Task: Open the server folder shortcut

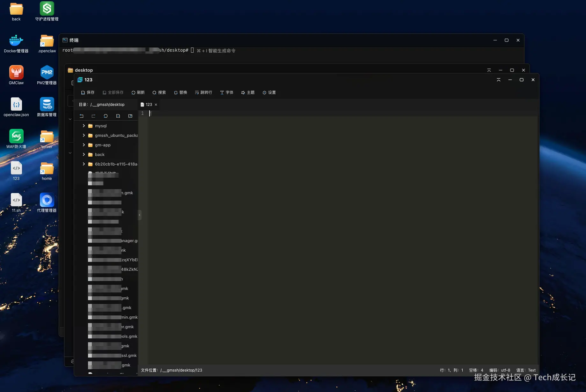Action: point(47,139)
